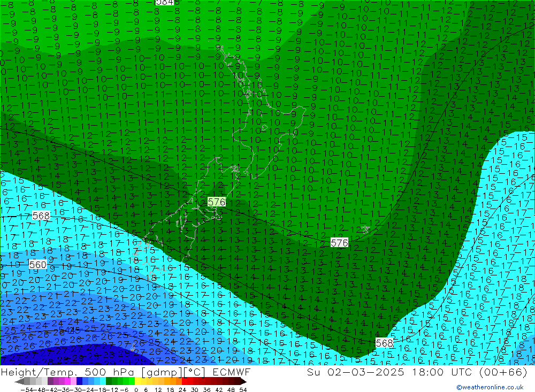This screenshot has width=535, height=392.
Task: Click the [gdmp] unit label in title
Action: tap(162, 372)
